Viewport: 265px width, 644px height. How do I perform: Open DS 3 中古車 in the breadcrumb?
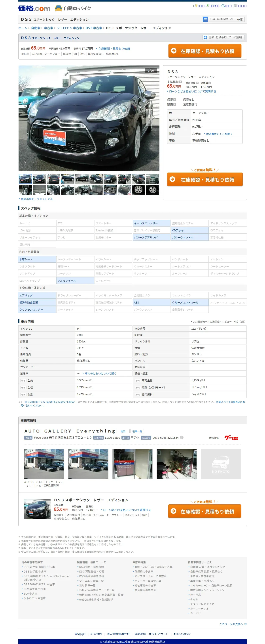click(x=94, y=28)
